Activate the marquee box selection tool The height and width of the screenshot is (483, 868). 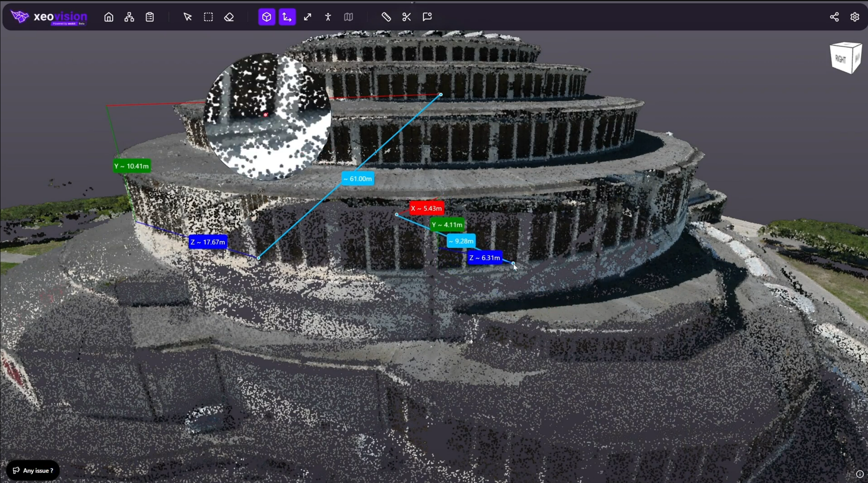pyautogui.click(x=208, y=17)
